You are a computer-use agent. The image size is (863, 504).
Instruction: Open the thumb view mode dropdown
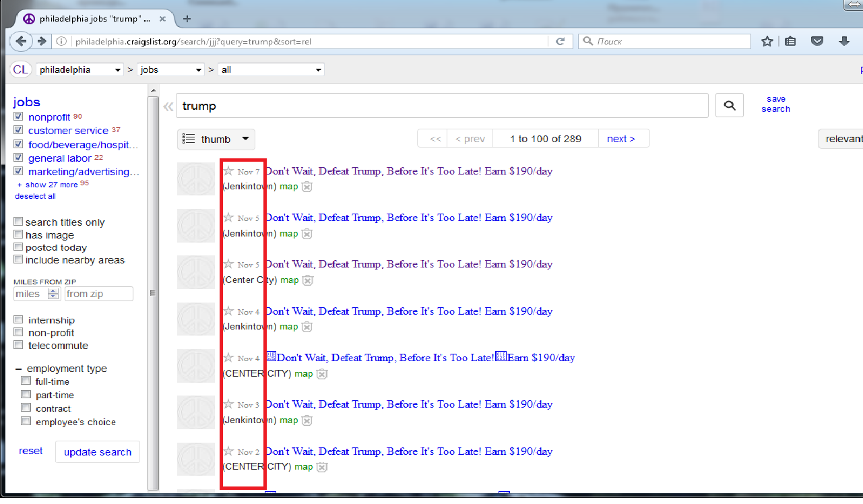pos(216,139)
